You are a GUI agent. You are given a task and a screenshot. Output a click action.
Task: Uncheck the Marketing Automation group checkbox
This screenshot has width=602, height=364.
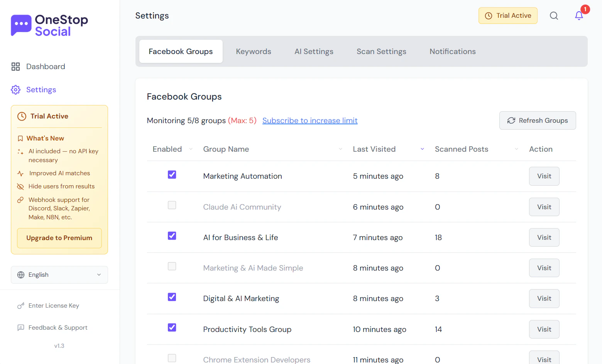(x=172, y=175)
